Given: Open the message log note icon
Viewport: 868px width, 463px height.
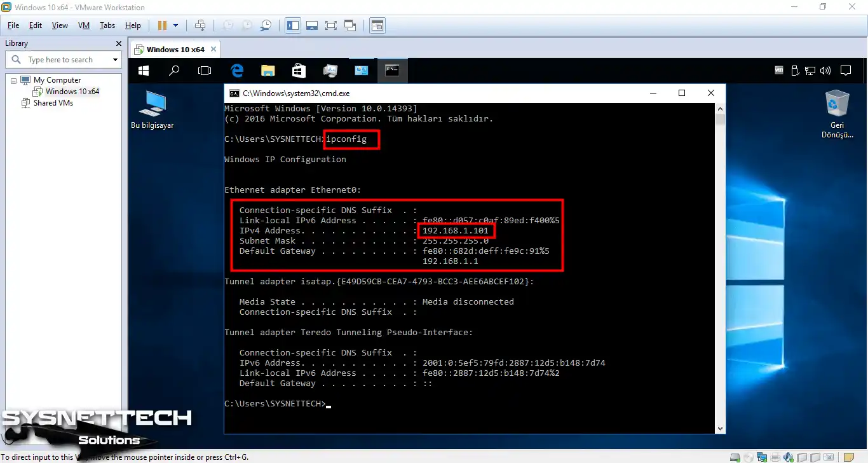Looking at the screenshot, I should tap(849, 457).
